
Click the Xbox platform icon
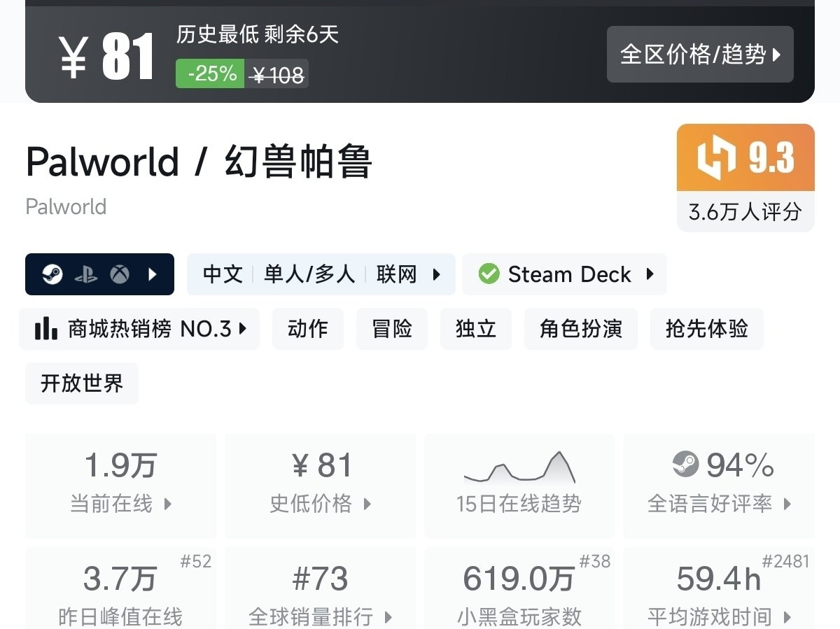[x=120, y=274]
